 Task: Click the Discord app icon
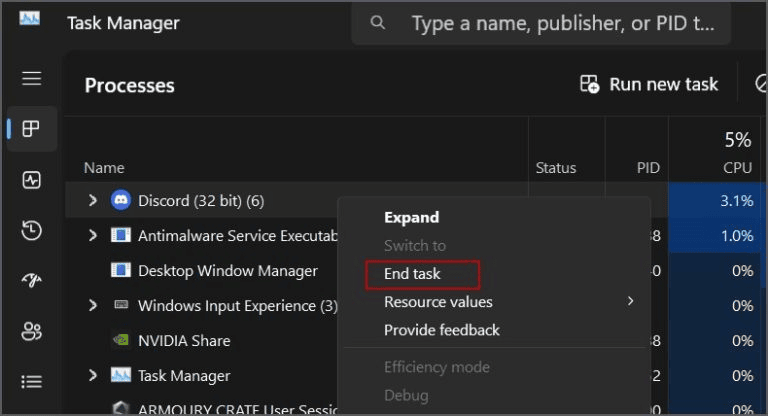tap(121, 201)
